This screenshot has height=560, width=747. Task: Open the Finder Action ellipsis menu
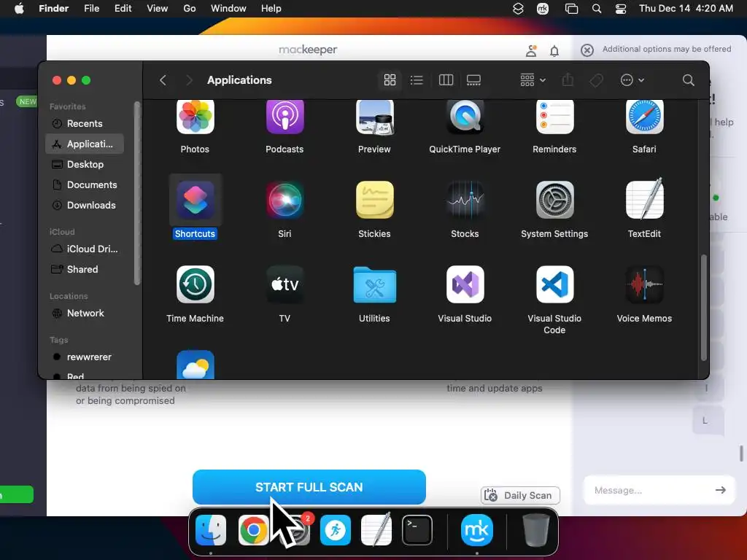coord(632,80)
